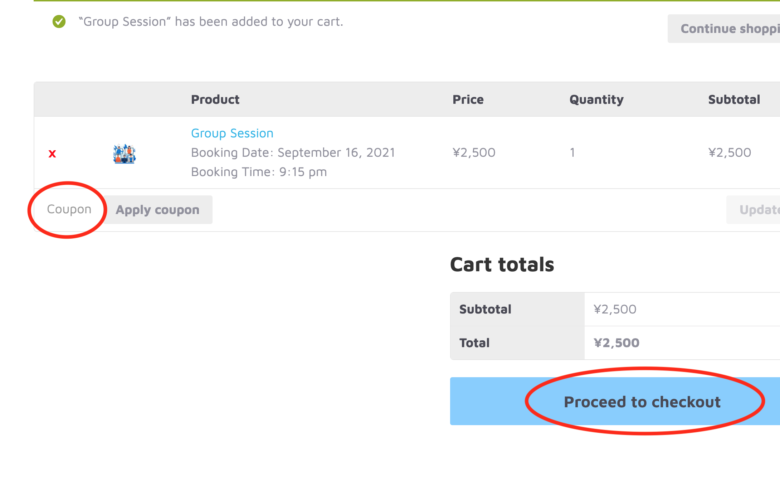780x491 pixels.
Task: Click the Continue shopping button
Action: [724, 28]
